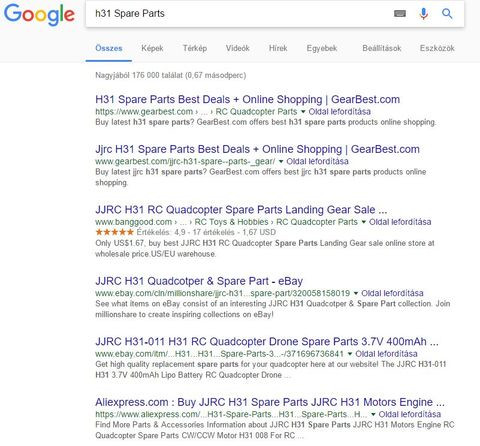
Task: Open JJRC H31 Landing Gear Sale result
Action: (241, 210)
